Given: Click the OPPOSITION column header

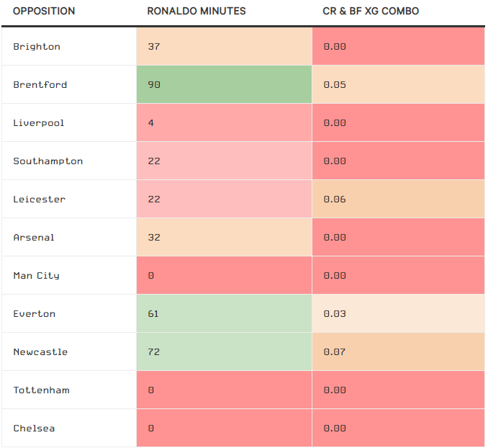Looking at the screenshot, I should pyautogui.click(x=44, y=12).
